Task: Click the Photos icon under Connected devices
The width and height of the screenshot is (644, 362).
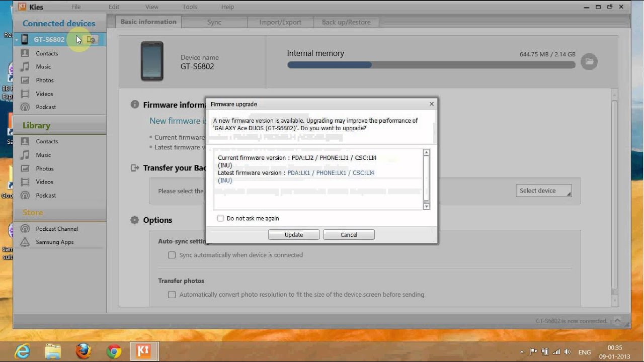Action: click(25, 80)
